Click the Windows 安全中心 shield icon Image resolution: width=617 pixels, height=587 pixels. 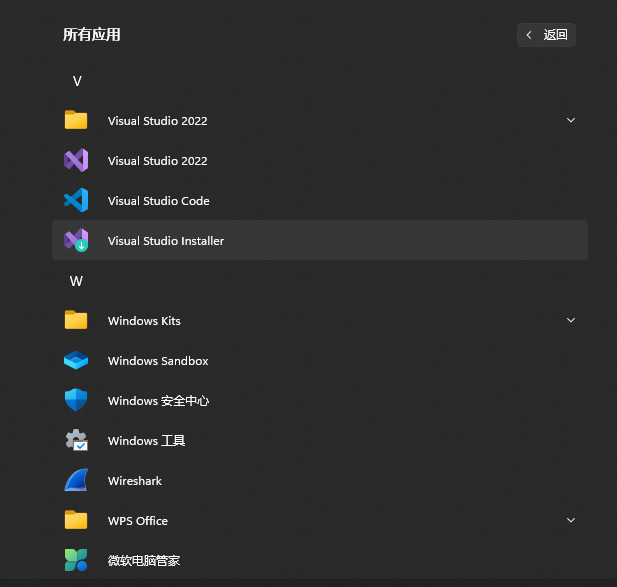(76, 400)
